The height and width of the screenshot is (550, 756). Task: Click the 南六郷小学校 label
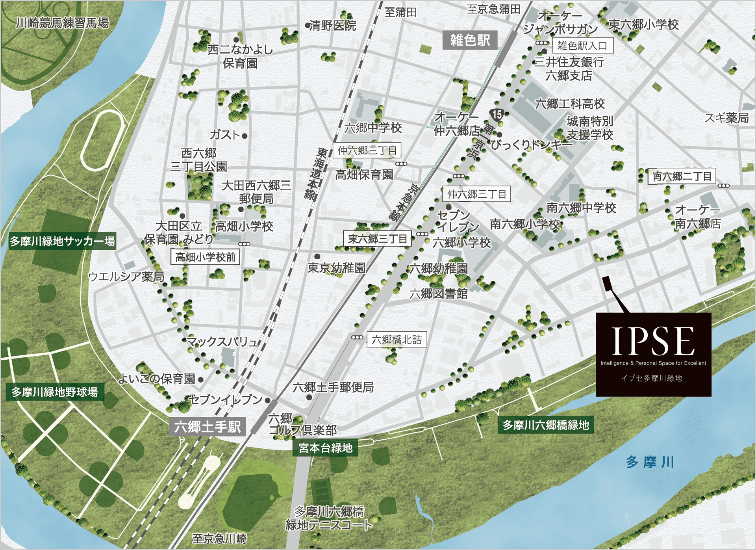(525, 224)
